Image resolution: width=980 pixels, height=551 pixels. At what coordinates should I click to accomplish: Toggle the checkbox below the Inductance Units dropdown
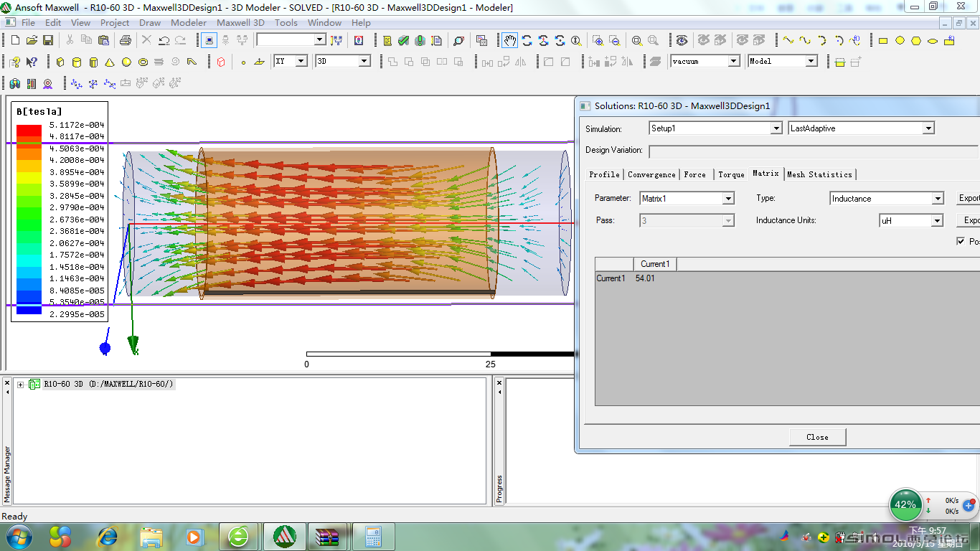tap(961, 241)
